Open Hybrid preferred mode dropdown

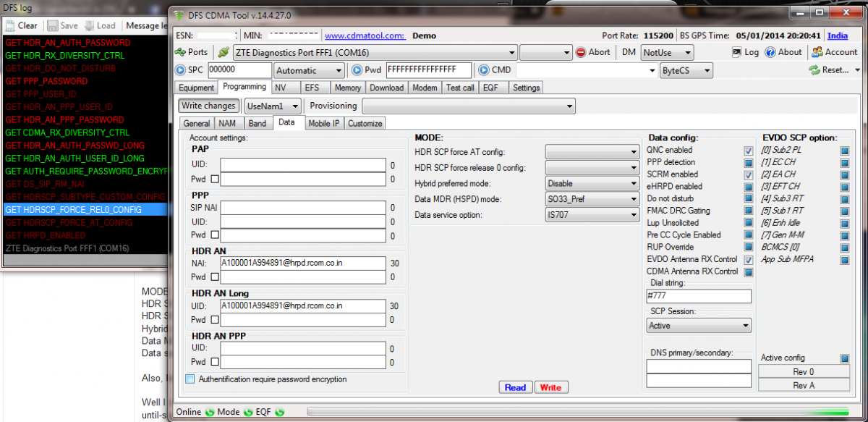tap(592, 183)
